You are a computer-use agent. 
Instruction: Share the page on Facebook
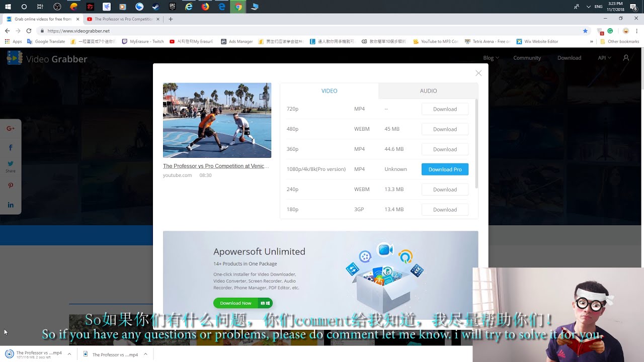click(11, 148)
